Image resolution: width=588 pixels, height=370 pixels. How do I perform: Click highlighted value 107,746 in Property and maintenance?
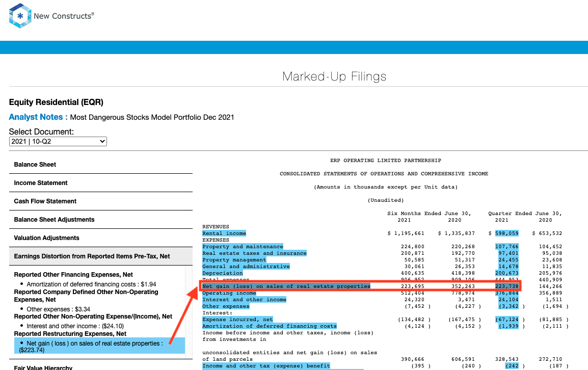[506, 247]
